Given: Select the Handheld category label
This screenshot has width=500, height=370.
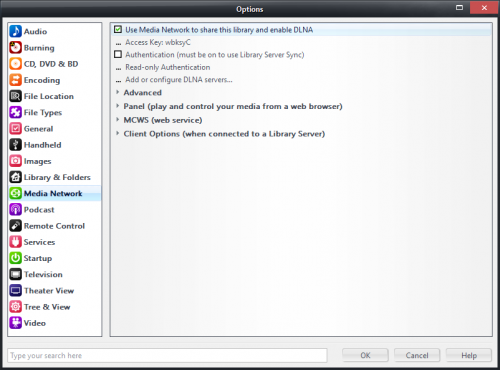Looking at the screenshot, I should click(43, 145).
